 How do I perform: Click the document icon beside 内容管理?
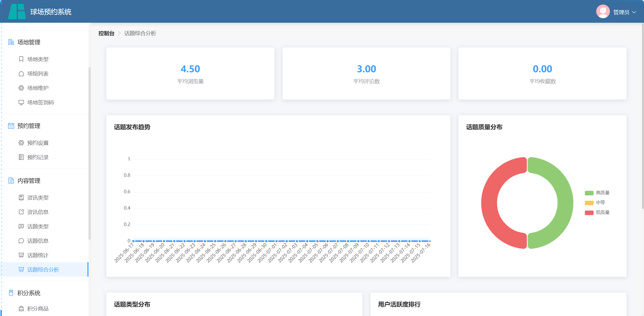(11, 181)
